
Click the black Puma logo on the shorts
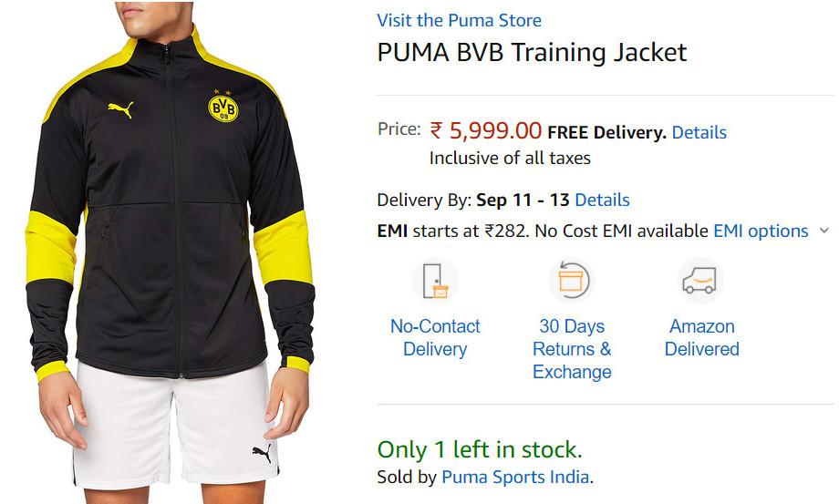(x=263, y=453)
